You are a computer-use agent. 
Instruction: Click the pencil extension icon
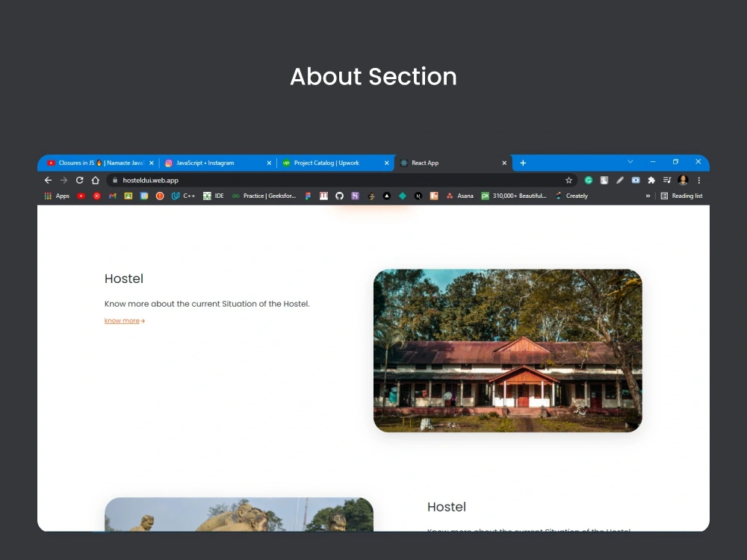point(620,180)
